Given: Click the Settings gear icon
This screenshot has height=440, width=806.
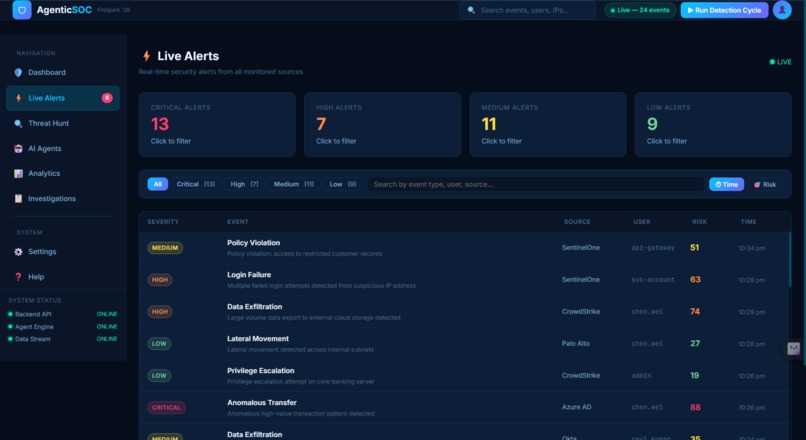Looking at the screenshot, I should [x=19, y=252].
